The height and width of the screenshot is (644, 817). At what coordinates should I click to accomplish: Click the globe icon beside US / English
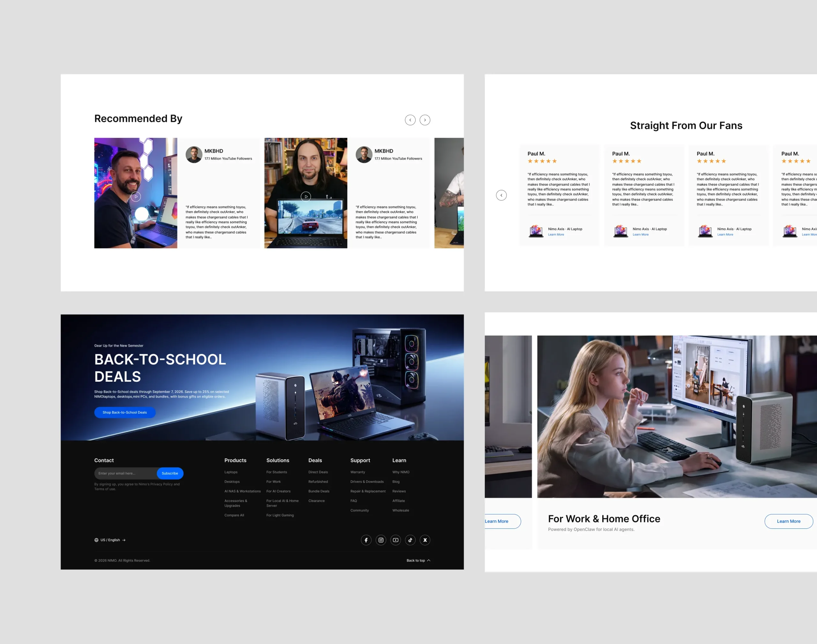(x=96, y=540)
